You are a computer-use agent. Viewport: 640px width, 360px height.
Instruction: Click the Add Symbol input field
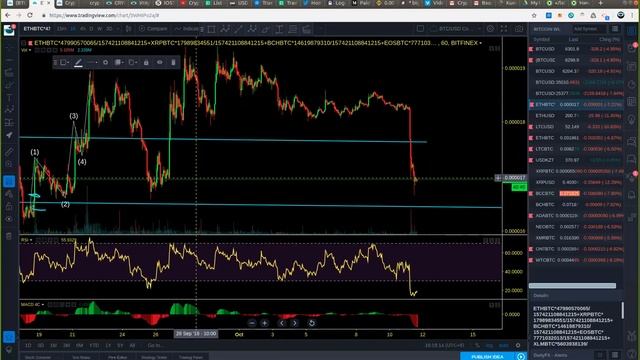pyautogui.click(x=589, y=29)
